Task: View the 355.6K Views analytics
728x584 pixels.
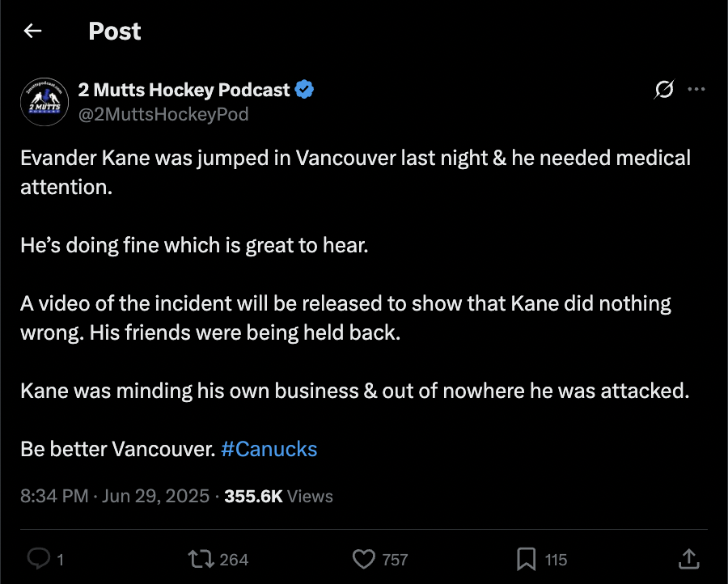Action: click(x=278, y=496)
